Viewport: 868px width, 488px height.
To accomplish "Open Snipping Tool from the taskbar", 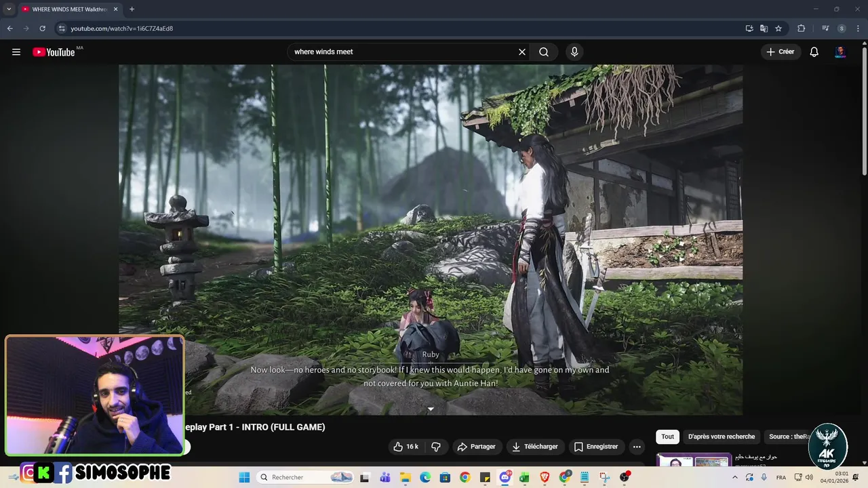I will [x=604, y=477].
